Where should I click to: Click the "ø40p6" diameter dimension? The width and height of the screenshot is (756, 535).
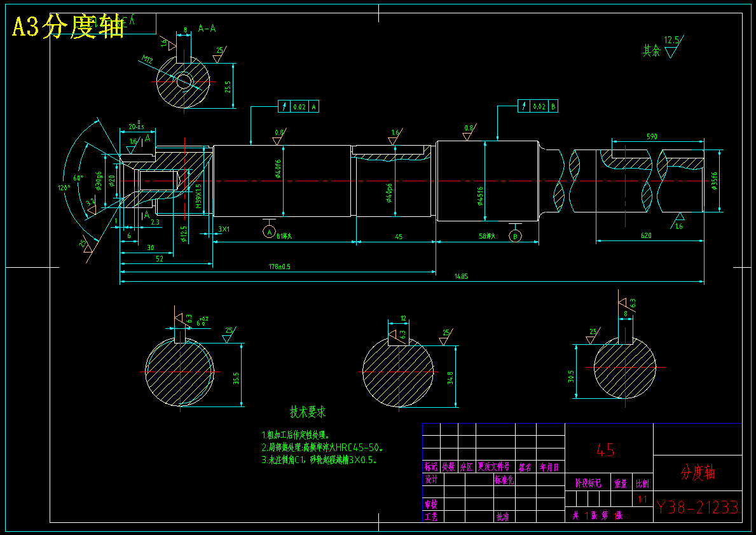pyautogui.click(x=389, y=193)
